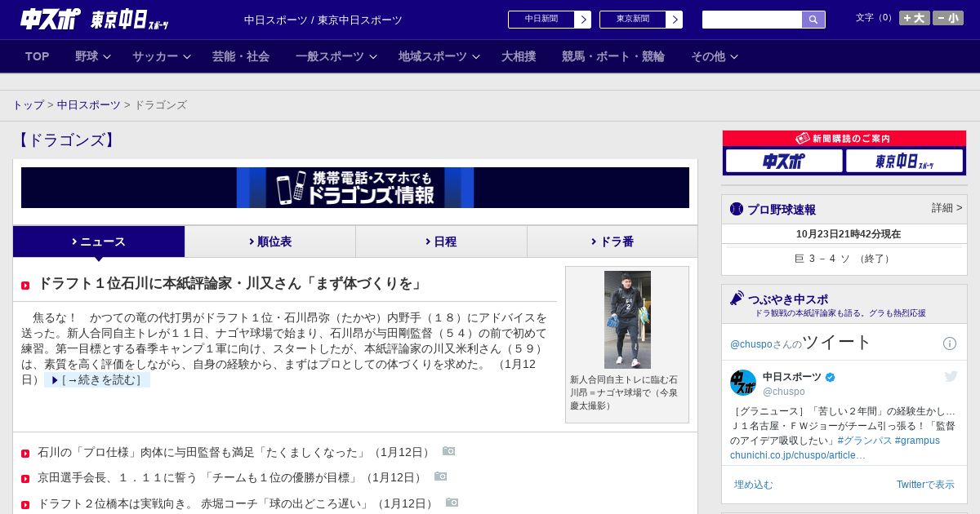This screenshot has height=514, width=980.
Task: Click the red bullet beside main headline
Action: (25, 286)
